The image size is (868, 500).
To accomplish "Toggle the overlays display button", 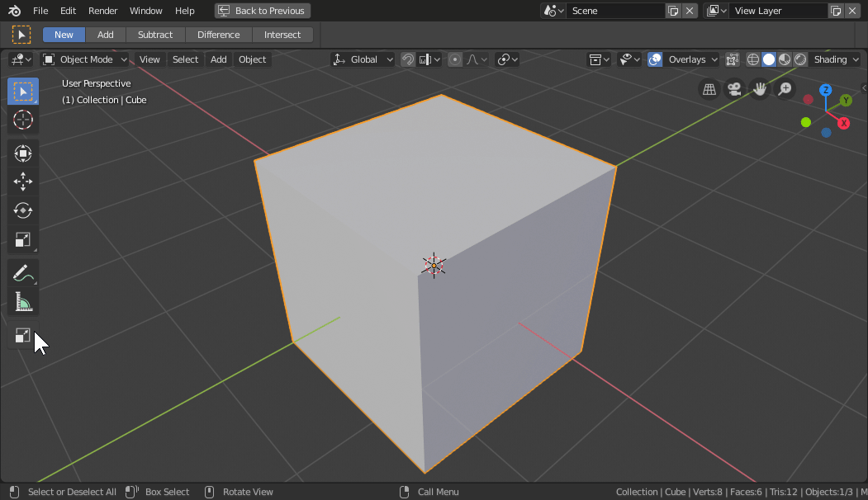I will click(x=655, y=59).
